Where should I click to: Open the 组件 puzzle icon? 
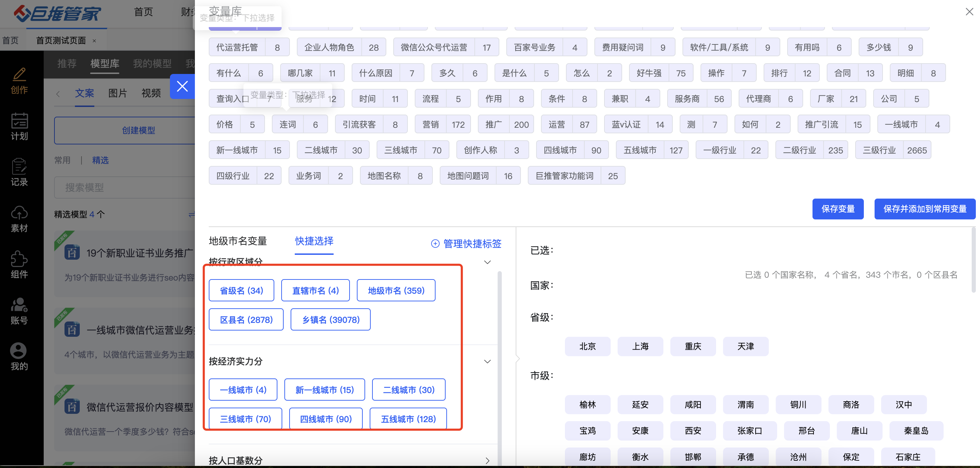click(x=19, y=259)
